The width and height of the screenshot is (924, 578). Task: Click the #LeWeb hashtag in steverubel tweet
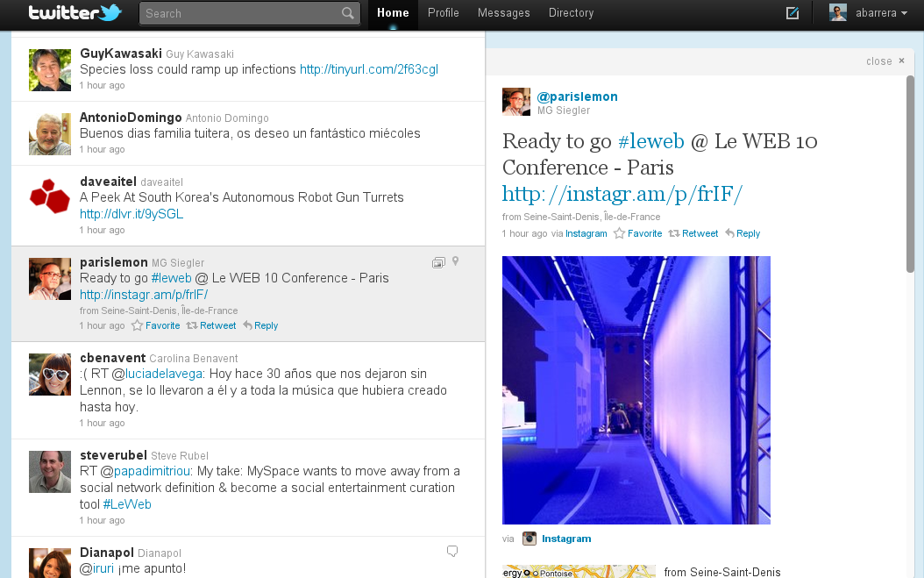(x=127, y=504)
